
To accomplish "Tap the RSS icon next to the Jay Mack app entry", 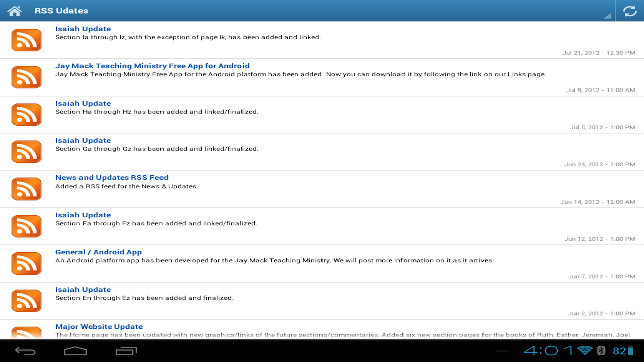I will (x=26, y=77).
